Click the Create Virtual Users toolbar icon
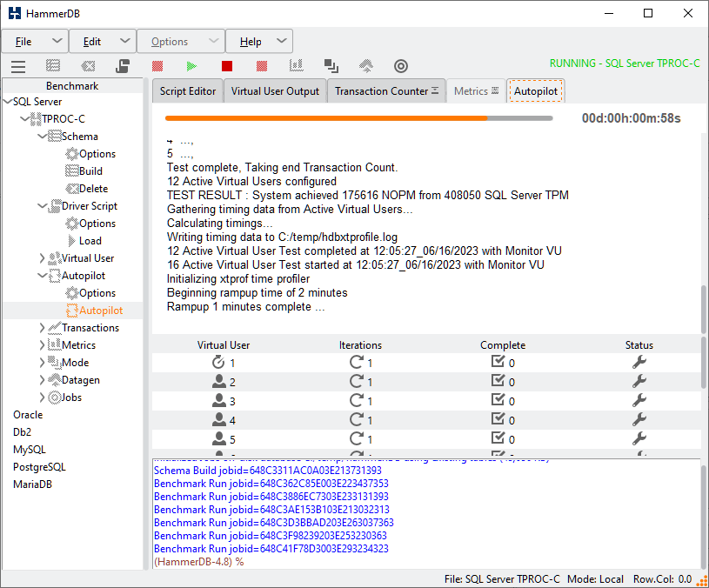 click(x=157, y=66)
